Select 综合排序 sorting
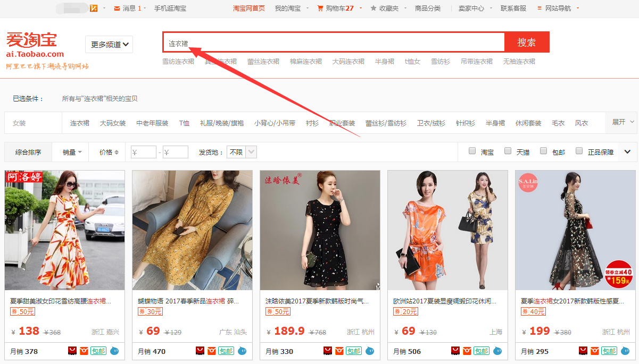 coord(28,152)
